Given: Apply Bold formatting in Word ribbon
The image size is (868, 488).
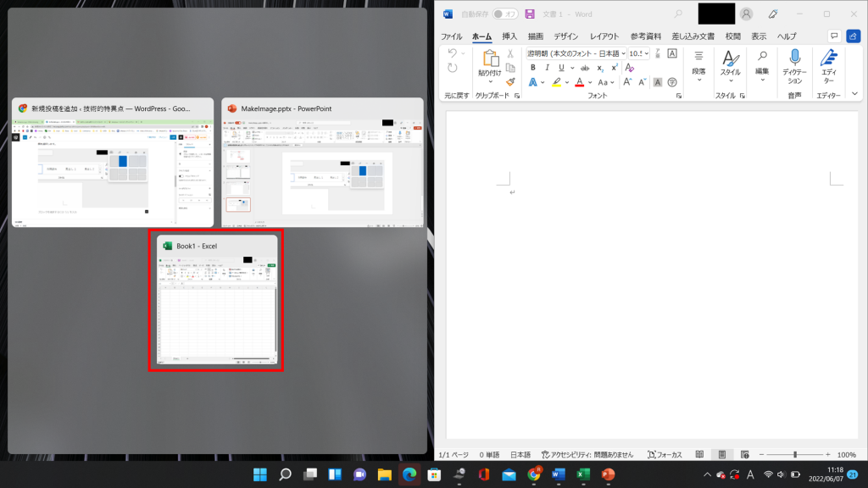Looking at the screenshot, I should 533,68.
